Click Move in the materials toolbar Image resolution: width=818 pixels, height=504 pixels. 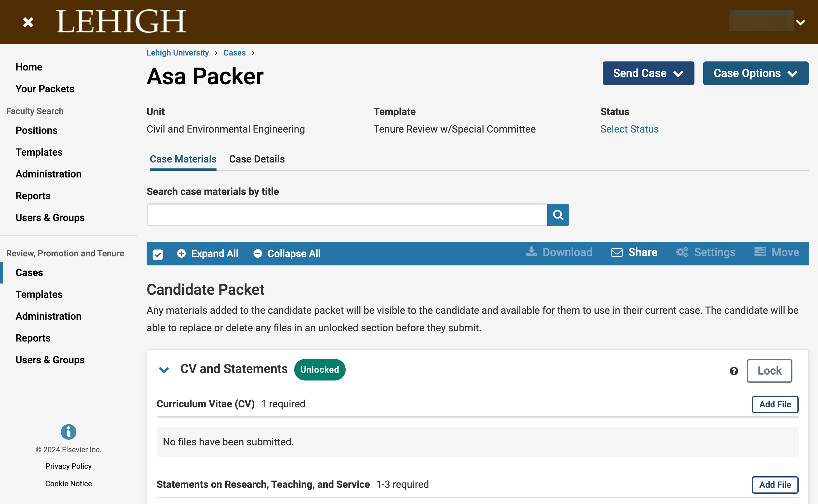777,252
